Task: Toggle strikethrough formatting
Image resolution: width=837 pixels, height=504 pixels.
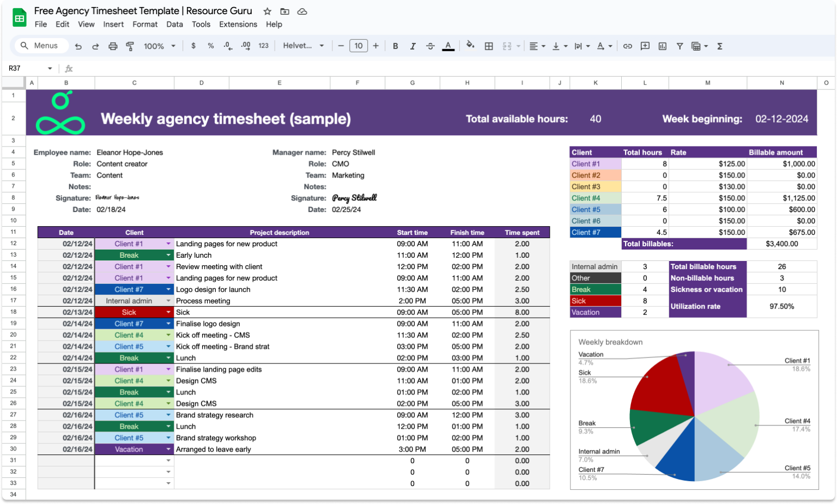Action: (x=430, y=46)
